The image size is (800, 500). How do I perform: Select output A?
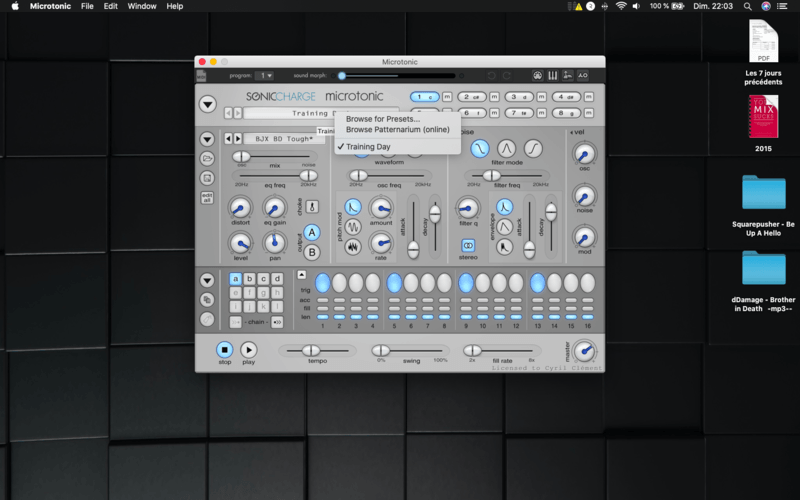pos(312,233)
